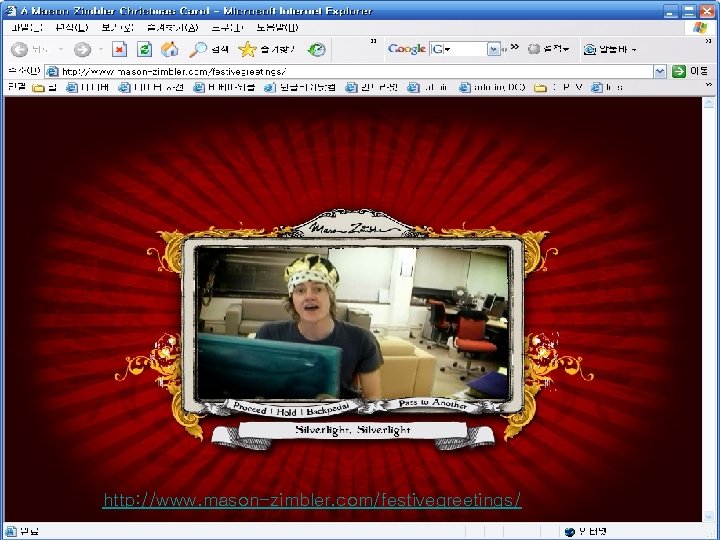Click the Google toolbar logo
720x540 pixels.
tap(406, 49)
